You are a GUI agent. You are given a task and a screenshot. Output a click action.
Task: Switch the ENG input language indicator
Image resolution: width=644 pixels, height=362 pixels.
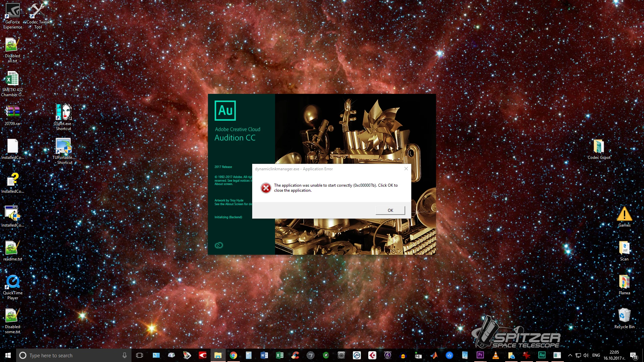coord(596,355)
